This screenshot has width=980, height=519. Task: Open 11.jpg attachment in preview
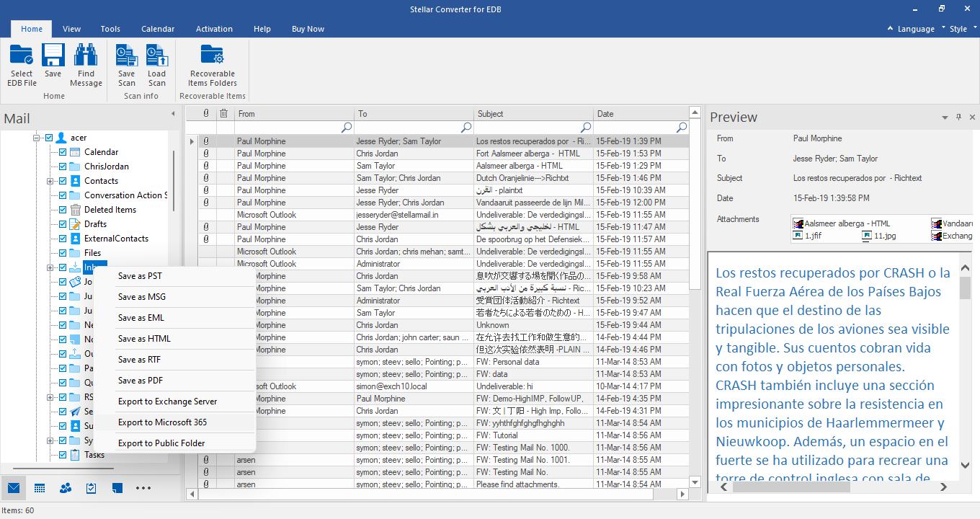(x=879, y=236)
